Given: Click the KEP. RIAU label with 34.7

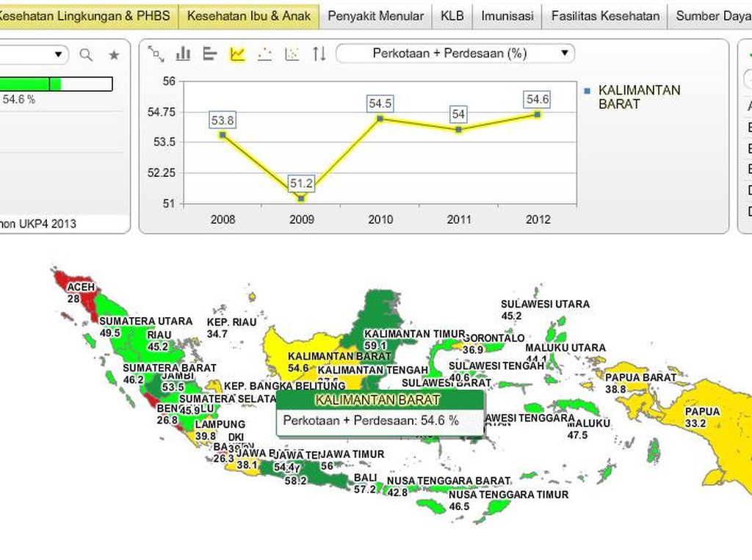Looking at the screenshot, I should tap(231, 327).
